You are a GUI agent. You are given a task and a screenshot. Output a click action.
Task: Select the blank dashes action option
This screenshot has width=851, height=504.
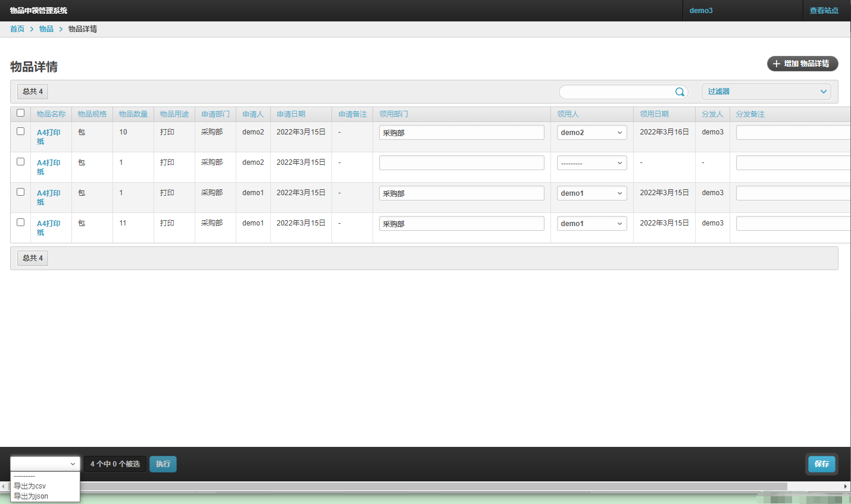click(x=45, y=477)
